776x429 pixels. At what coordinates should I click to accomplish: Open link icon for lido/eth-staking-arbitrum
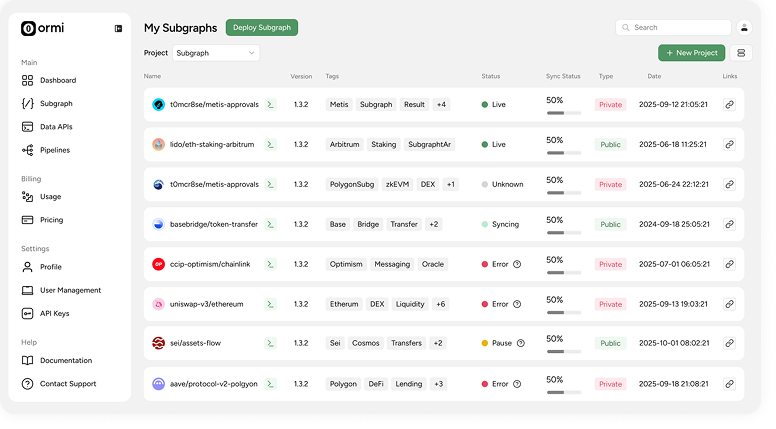pos(729,144)
